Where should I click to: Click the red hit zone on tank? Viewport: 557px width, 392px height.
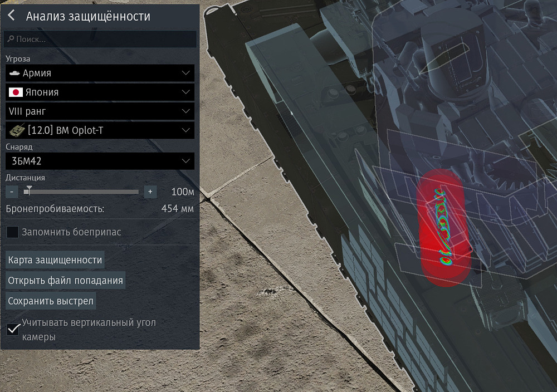point(444,227)
